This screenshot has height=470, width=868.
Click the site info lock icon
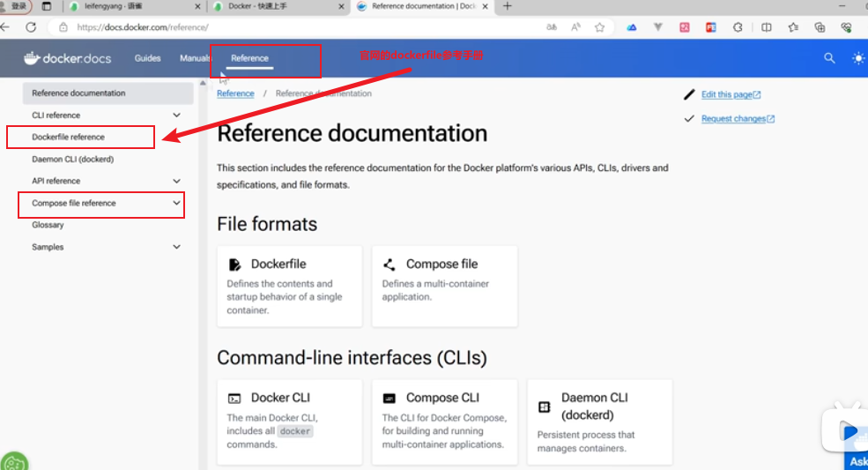pos(63,27)
